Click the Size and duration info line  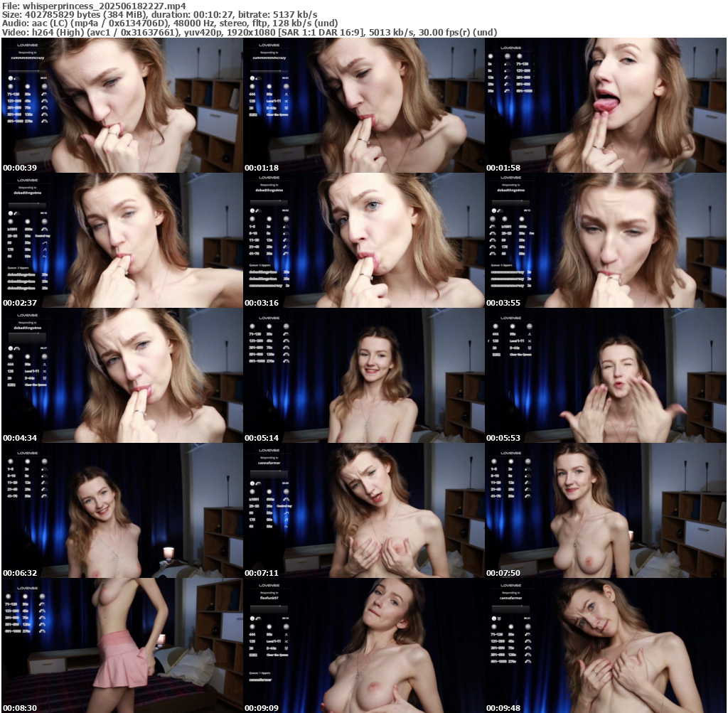coord(160,14)
